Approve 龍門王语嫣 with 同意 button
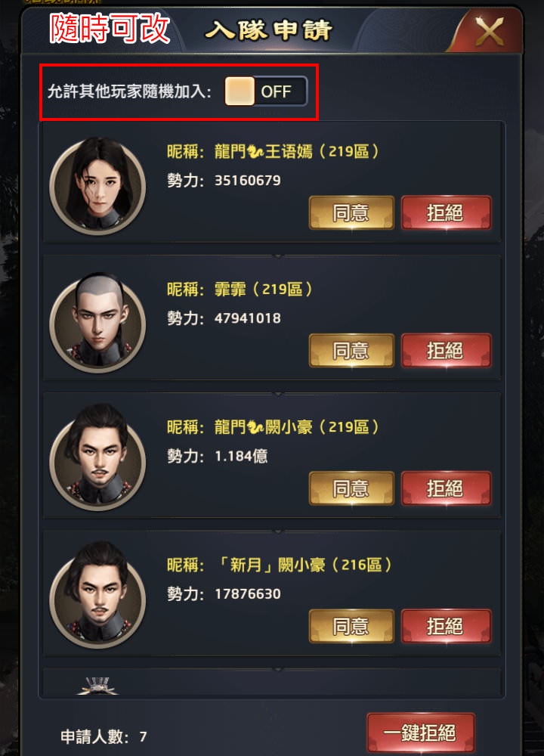544x756 pixels. 351,212
